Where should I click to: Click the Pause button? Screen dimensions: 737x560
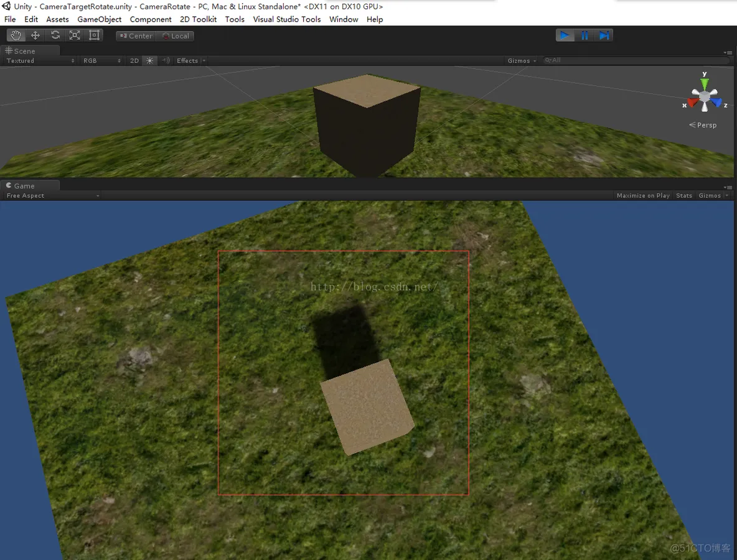point(584,35)
